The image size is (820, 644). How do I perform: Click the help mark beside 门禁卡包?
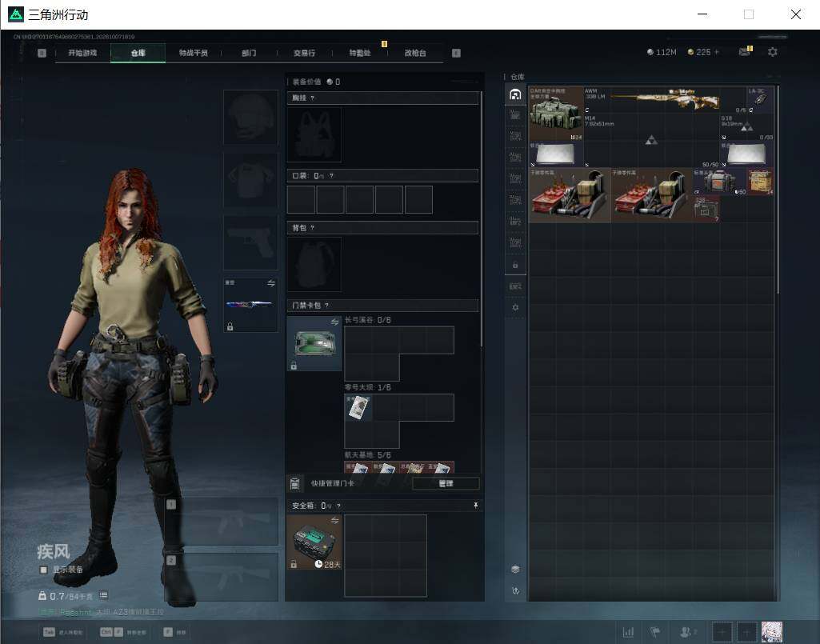pos(327,306)
